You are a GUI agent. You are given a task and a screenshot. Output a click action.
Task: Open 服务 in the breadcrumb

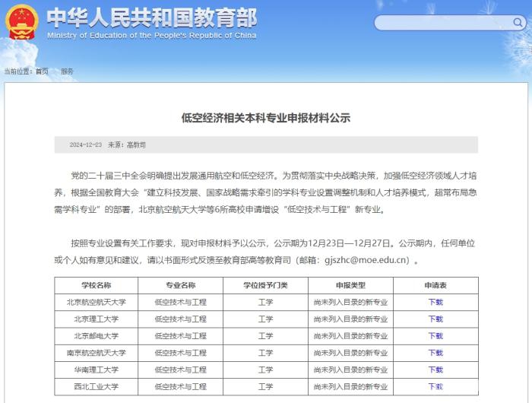click(68, 71)
